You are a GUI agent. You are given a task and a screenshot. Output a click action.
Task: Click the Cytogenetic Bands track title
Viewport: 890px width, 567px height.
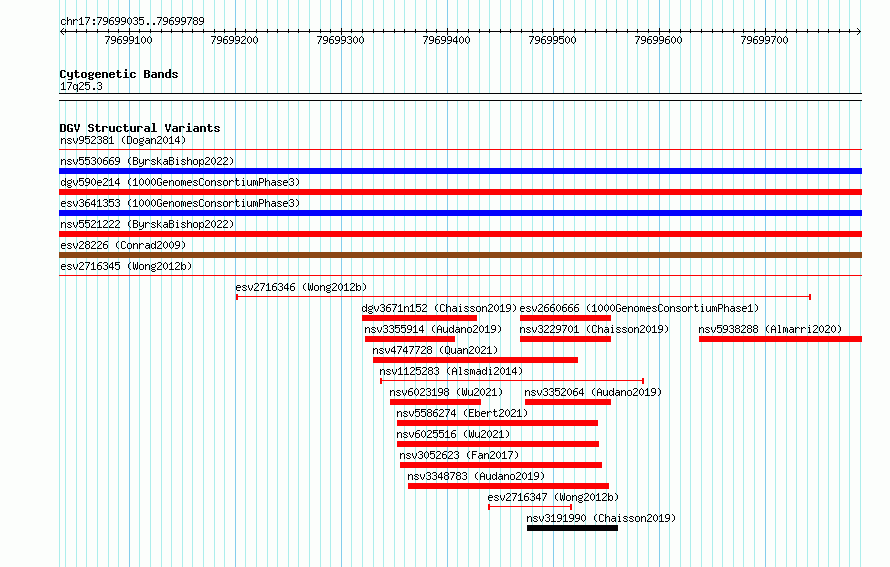coord(119,74)
